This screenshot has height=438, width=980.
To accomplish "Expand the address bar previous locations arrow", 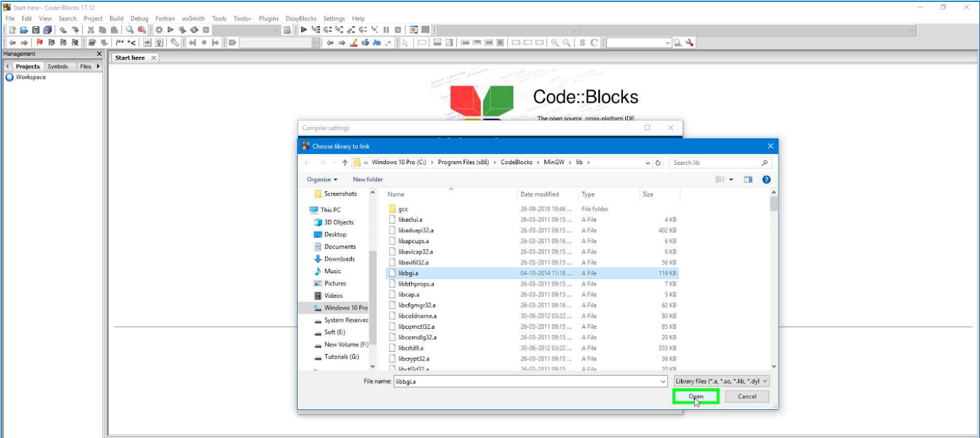I will [x=648, y=163].
